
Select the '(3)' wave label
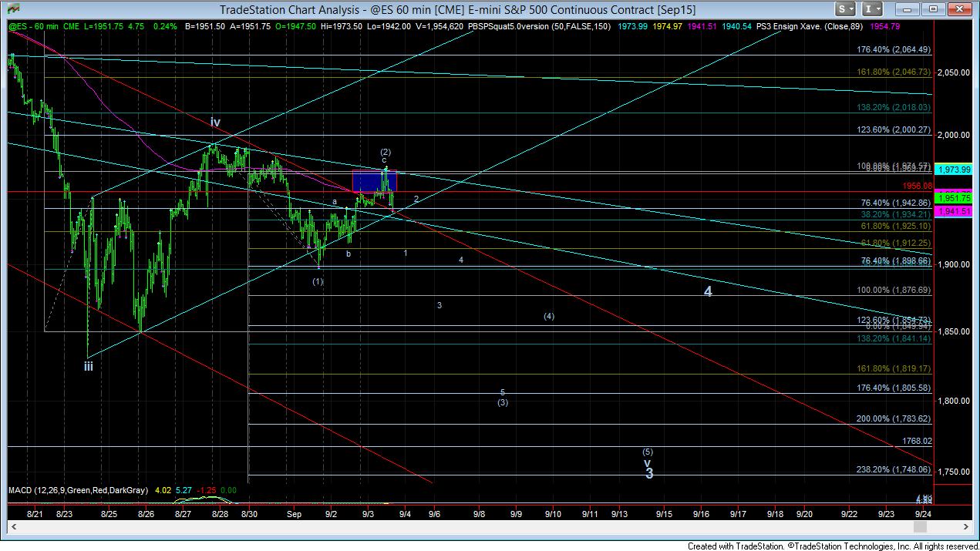pos(503,402)
